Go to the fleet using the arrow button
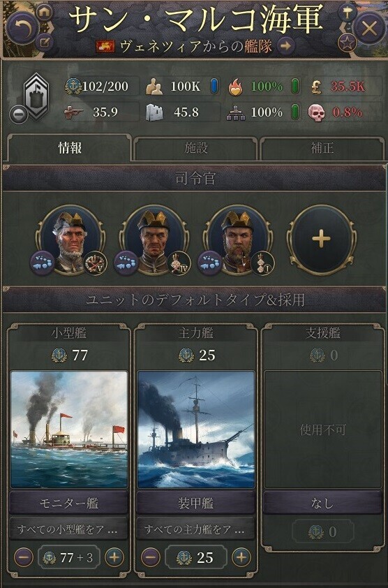 click(x=285, y=46)
